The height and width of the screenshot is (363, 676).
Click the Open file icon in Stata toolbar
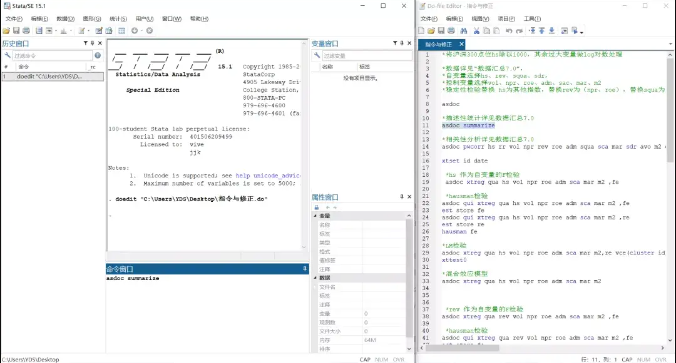pyautogui.click(x=6, y=31)
